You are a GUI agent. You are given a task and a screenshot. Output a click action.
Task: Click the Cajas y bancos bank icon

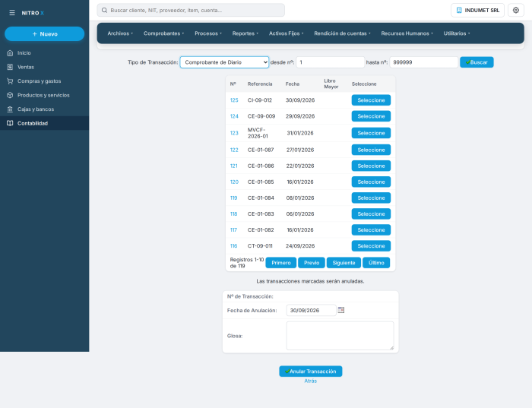pos(10,109)
